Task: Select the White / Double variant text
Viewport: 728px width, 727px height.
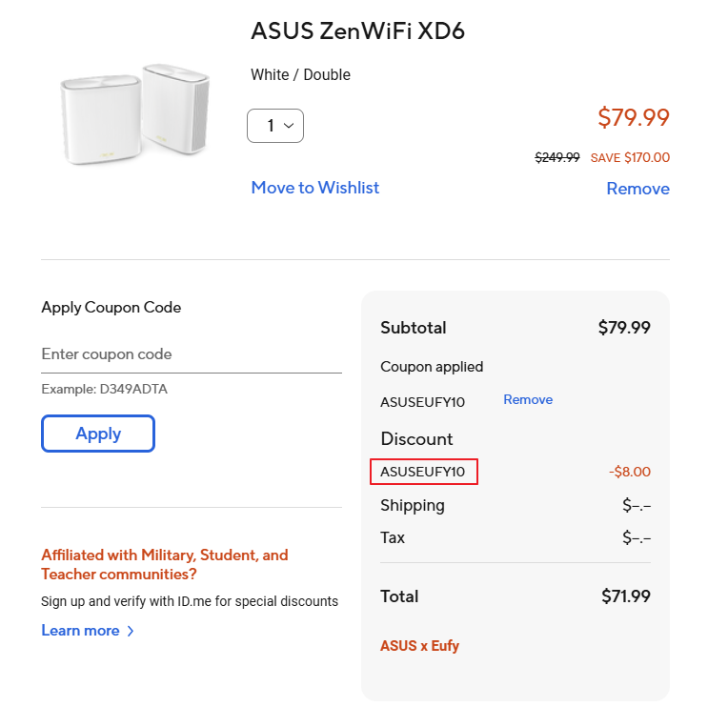Action: point(300,74)
